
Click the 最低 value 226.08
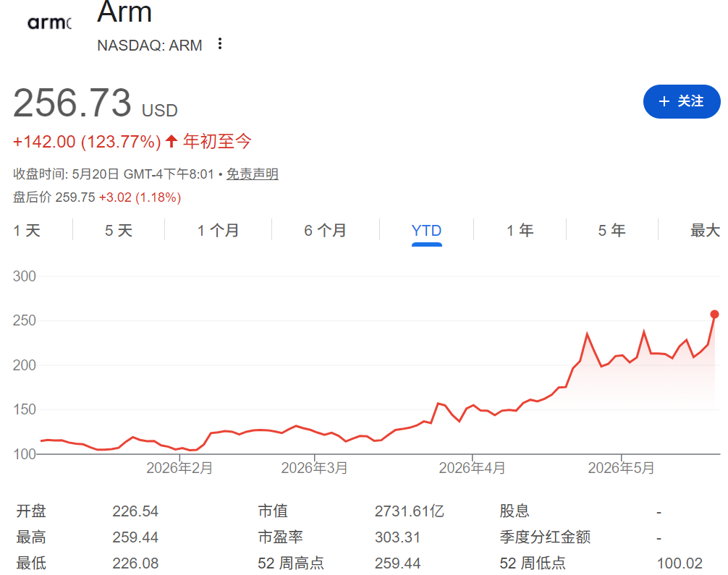135,563
